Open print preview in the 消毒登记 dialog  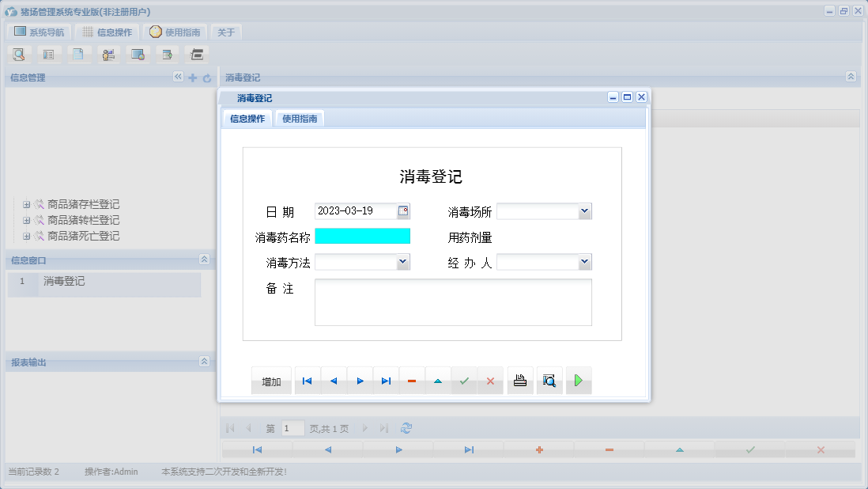tap(549, 381)
